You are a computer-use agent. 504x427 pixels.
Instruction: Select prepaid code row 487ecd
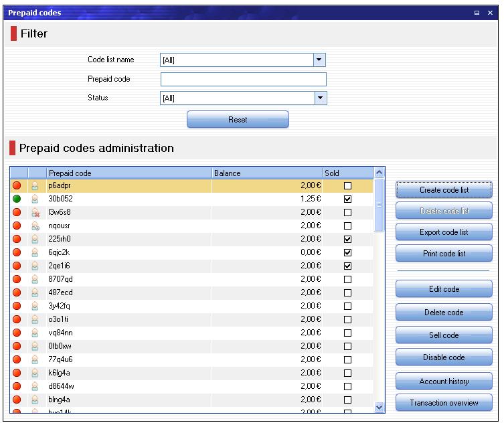(191, 292)
